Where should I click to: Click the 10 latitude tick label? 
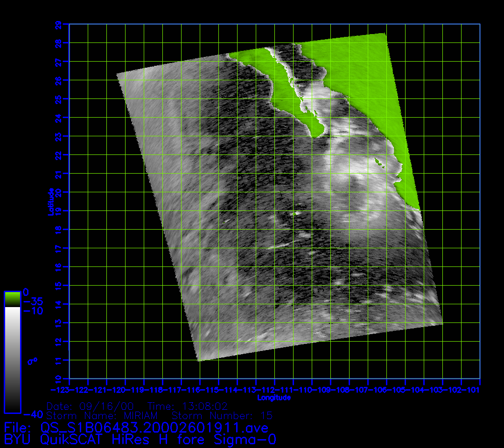pyautogui.click(x=58, y=378)
